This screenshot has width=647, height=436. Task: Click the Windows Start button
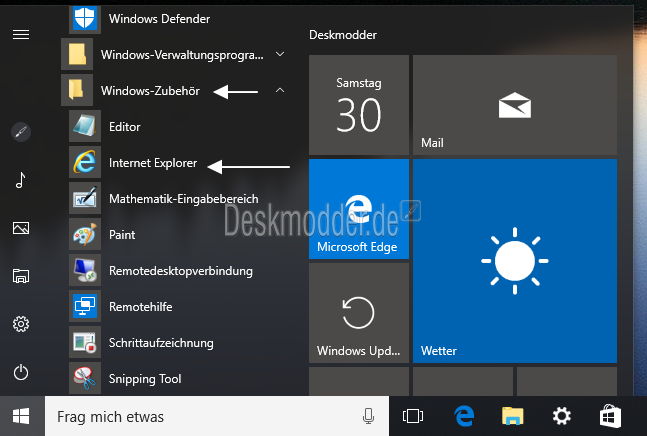coord(21,416)
